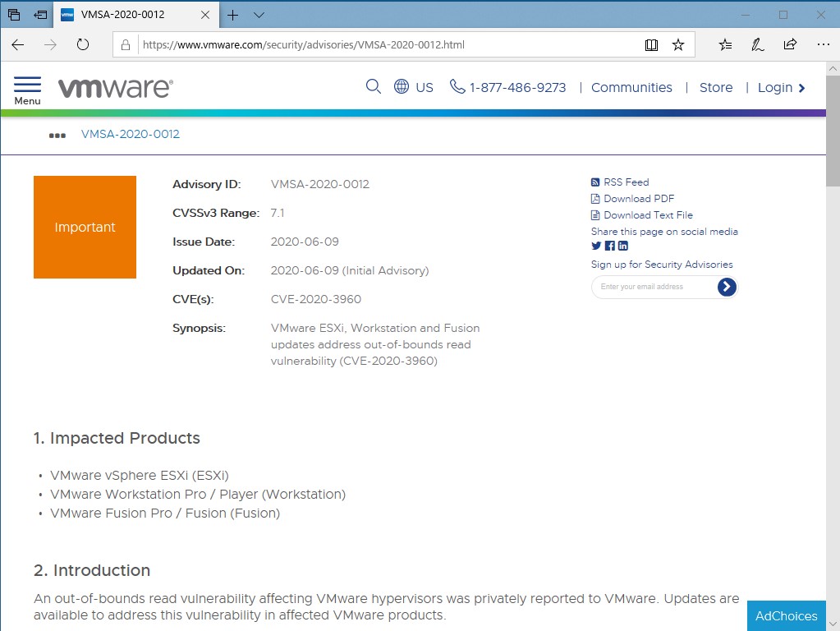Click VMware vSphere ESXi (ESXi) item
This screenshot has width=840, height=631.
(140, 476)
